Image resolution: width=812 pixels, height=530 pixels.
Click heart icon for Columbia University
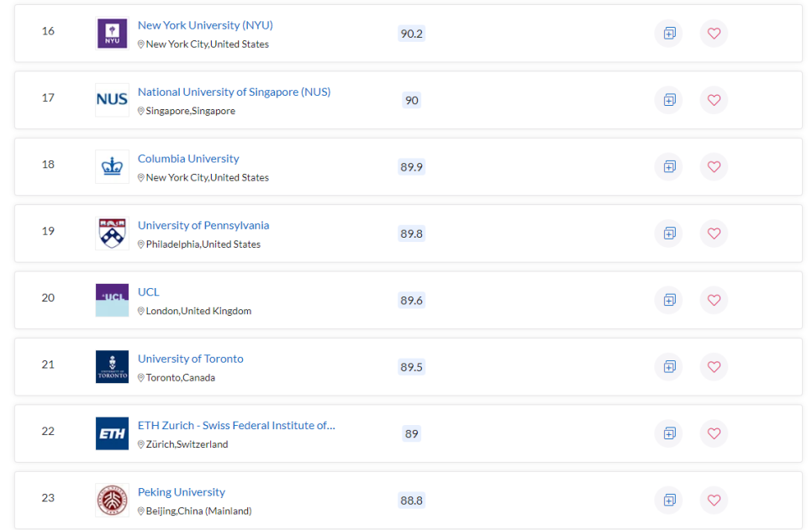click(714, 166)
